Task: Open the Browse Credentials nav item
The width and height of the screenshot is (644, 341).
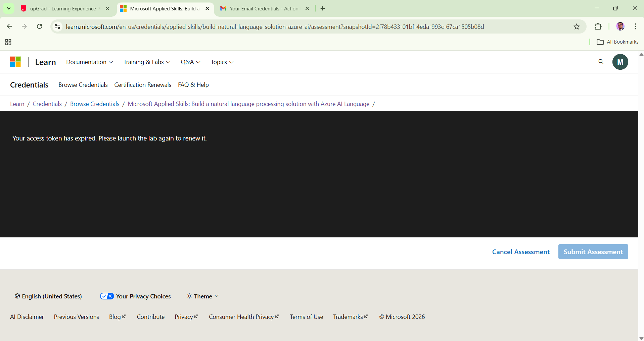Action: pyautogui.click(x=83, y=85)
